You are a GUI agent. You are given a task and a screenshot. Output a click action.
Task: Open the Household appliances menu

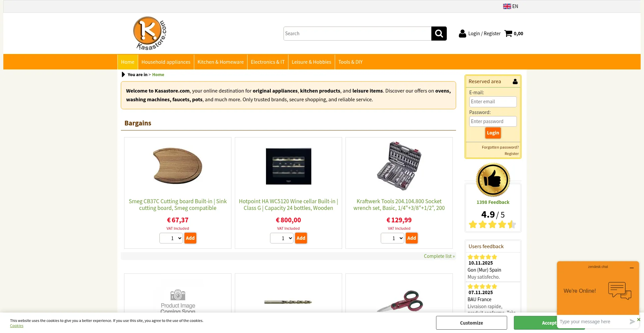pos(166,62)
